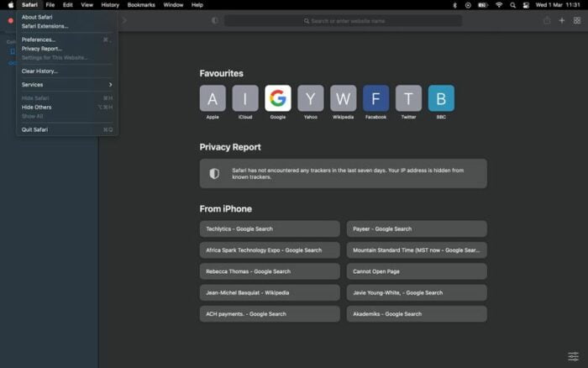Open the Facebook favourite
588x368 pixels.
(375, 98)
